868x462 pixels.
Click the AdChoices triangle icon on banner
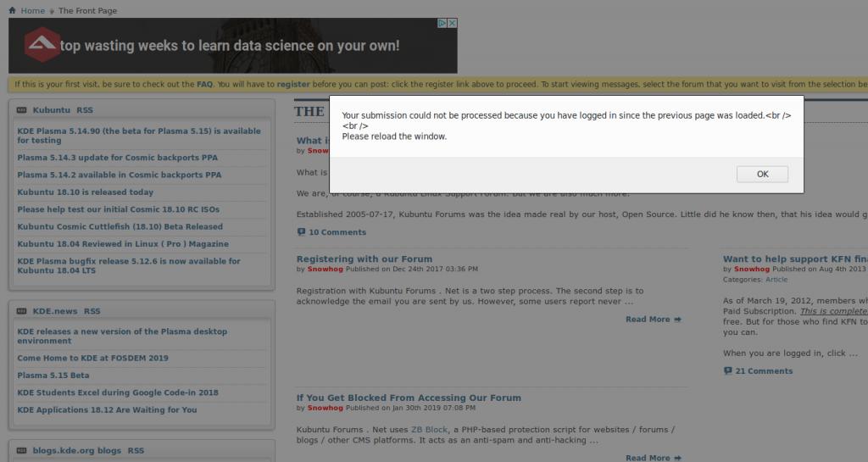(x=442, y=24)
